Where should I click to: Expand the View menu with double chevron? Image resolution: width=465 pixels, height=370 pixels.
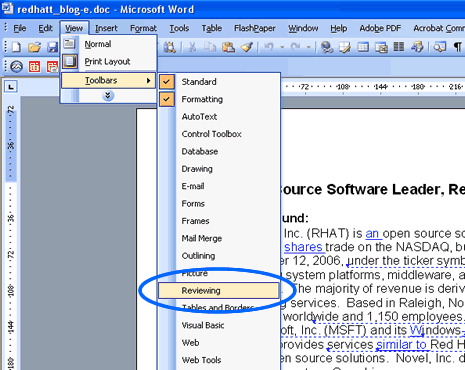pos(108,96)
